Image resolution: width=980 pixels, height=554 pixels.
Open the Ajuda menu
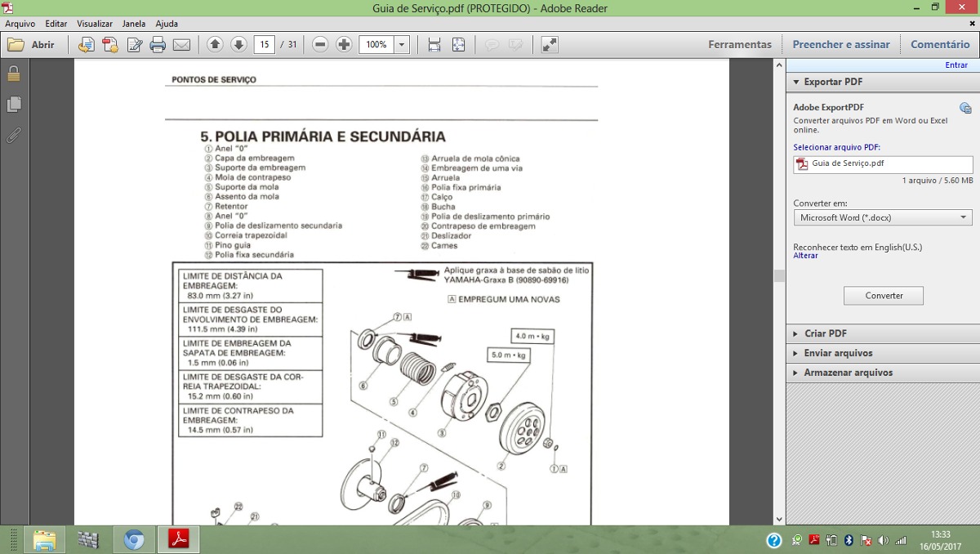pos(167,24)
